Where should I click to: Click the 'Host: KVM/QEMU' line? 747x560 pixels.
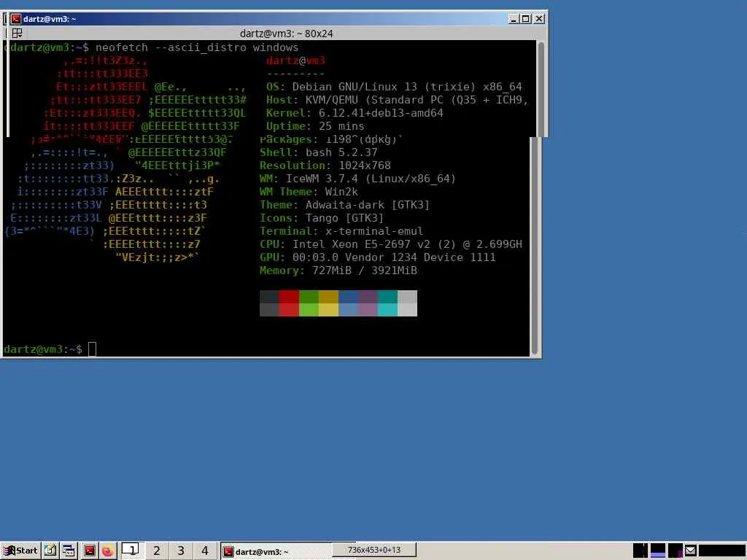pos(397,100)
